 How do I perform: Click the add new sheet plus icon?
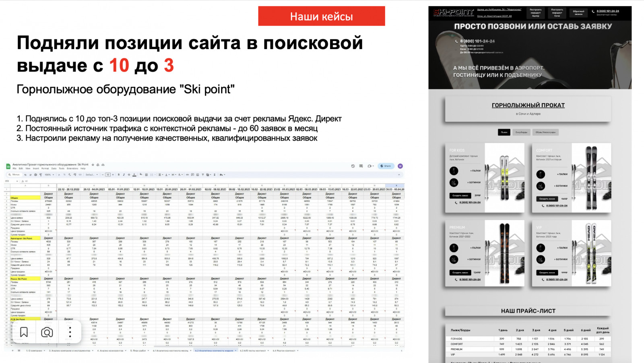point(12,351)
